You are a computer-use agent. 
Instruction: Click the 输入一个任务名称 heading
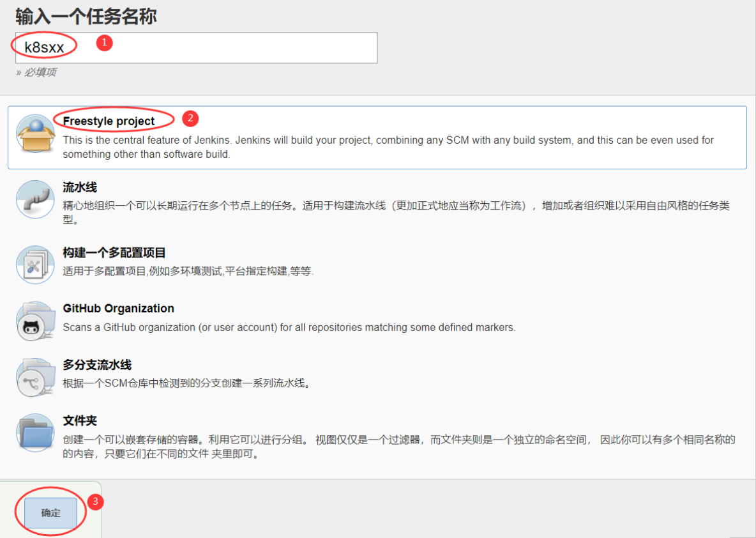pyautogui.click(x=86, y=17)
